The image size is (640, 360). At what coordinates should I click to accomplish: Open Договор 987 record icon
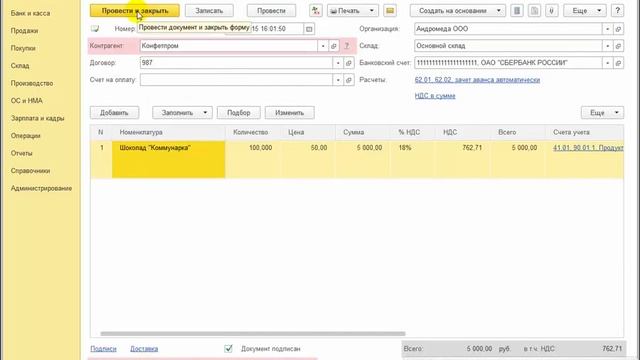pyautogui.click(x=349, y=63)
